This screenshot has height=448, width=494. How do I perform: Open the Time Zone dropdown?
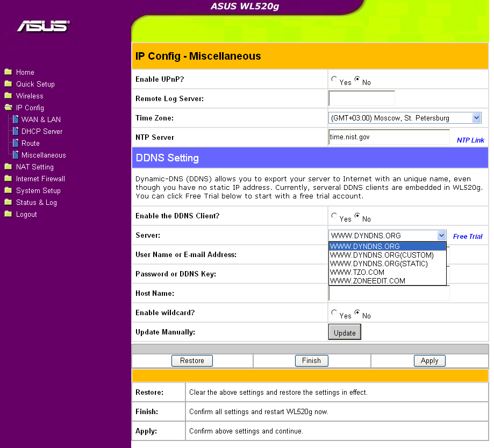click(x=405, y=118)
